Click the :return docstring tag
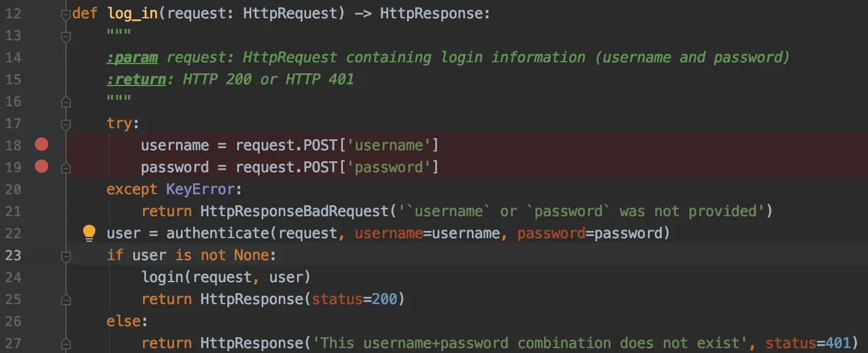 pyautogui.click(x=136, y=79)
